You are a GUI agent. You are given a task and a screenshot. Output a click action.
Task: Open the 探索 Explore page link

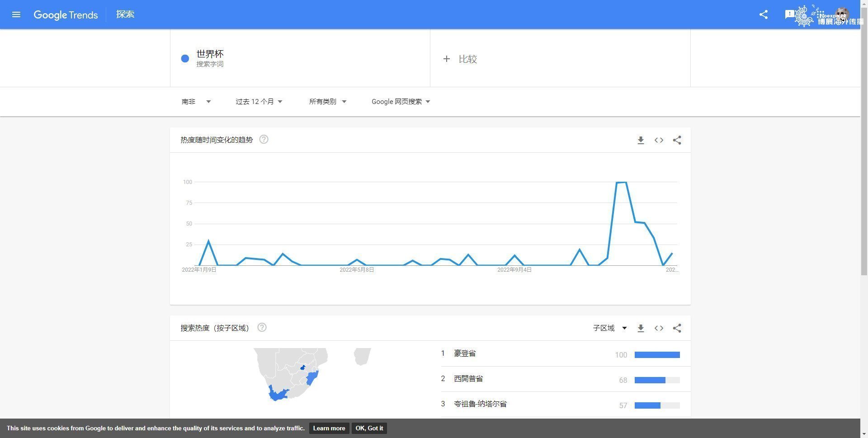click(x=125, y=14)
